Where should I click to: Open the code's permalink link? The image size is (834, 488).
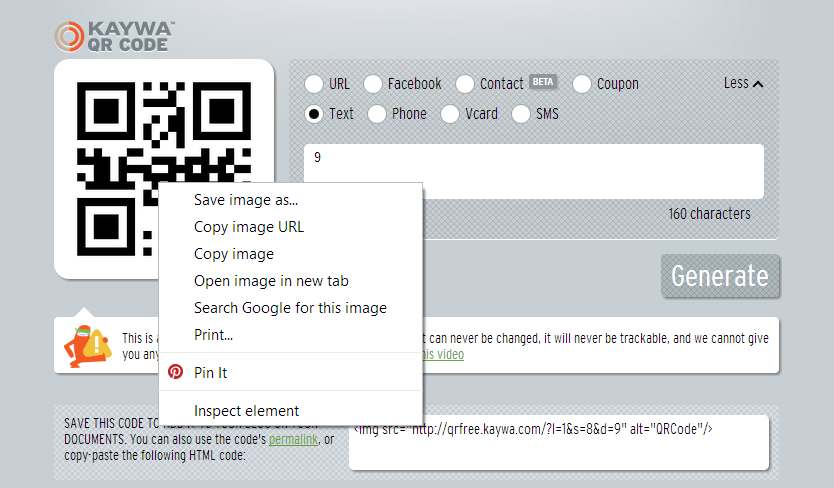[293, 440]
